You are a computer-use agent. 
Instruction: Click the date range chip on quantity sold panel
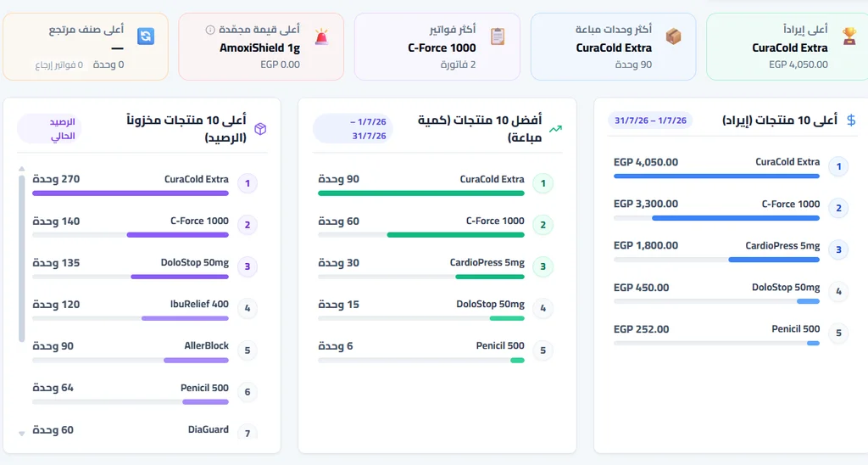353,129
